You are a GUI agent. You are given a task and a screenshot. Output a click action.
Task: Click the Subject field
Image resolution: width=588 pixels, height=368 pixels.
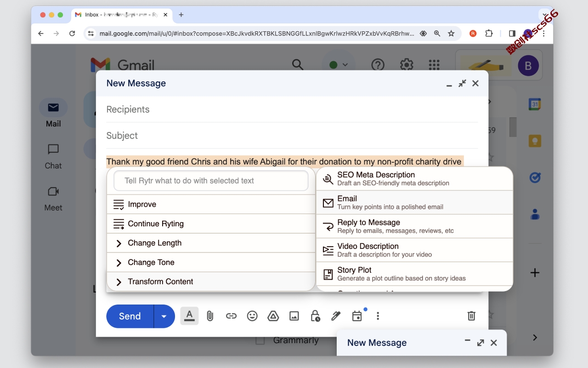click(292, 136)
